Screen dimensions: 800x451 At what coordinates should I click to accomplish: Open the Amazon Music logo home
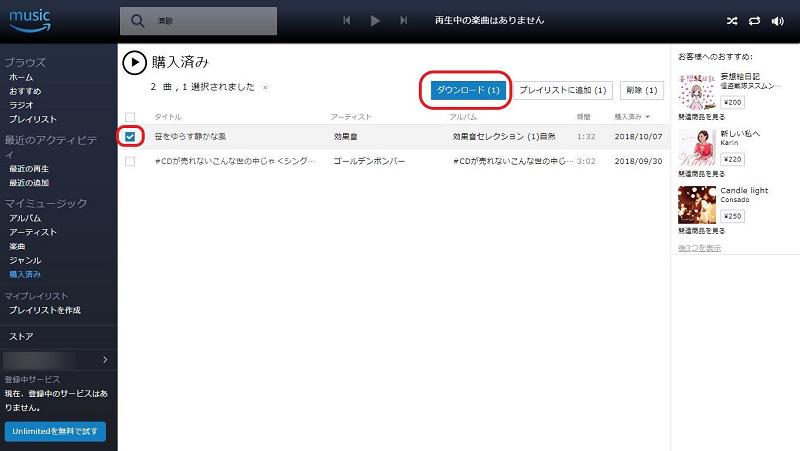(x=30, y=20)
